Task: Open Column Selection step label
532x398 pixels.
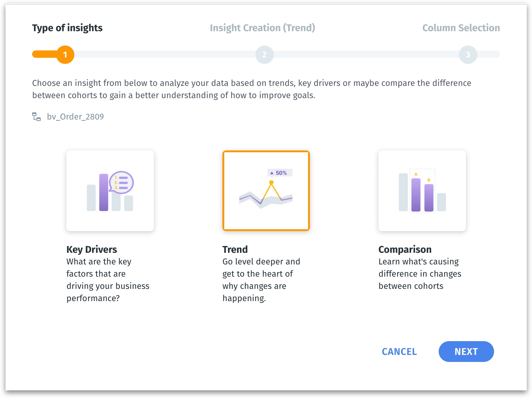Action: pyautogui.click(x=461, y=28)
